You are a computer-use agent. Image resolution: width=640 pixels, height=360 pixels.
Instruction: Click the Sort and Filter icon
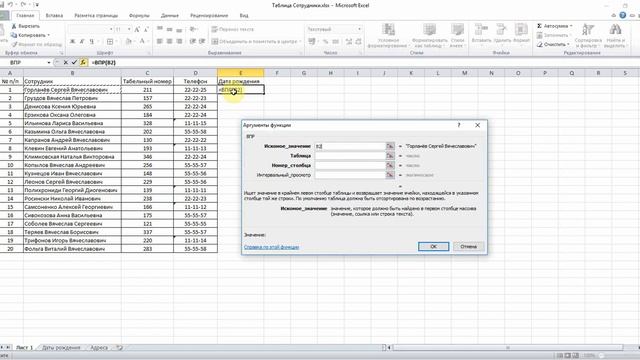(x=588, y=30)
